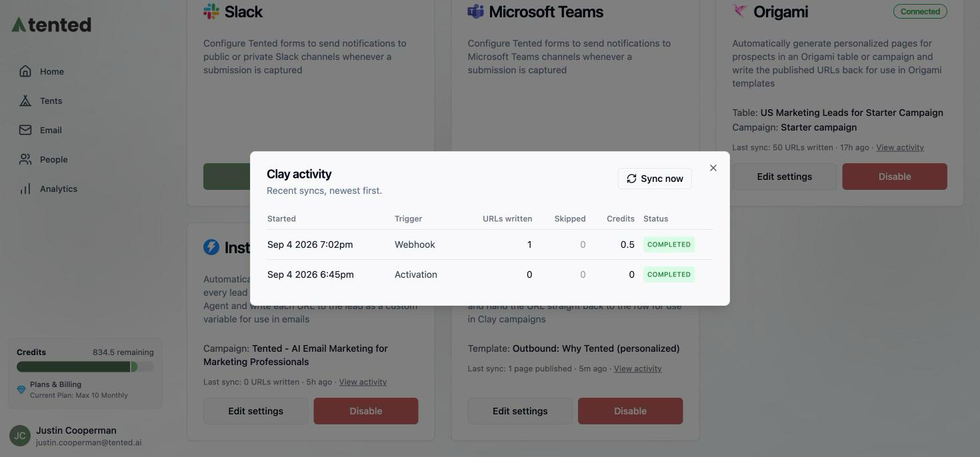Viewport: 980px width, 457px height.
Task: Click the 0.5 credits value
Action: 627,244
